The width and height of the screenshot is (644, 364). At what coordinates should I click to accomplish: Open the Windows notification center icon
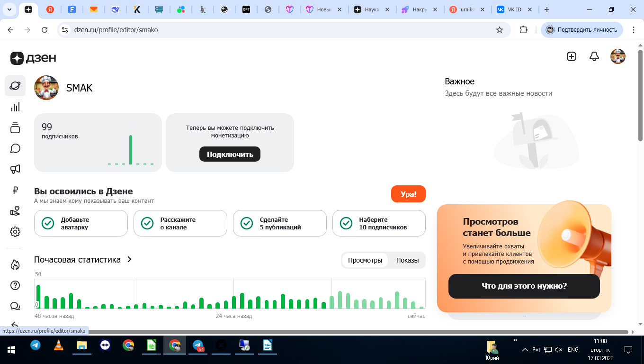[x=628, y=350]
